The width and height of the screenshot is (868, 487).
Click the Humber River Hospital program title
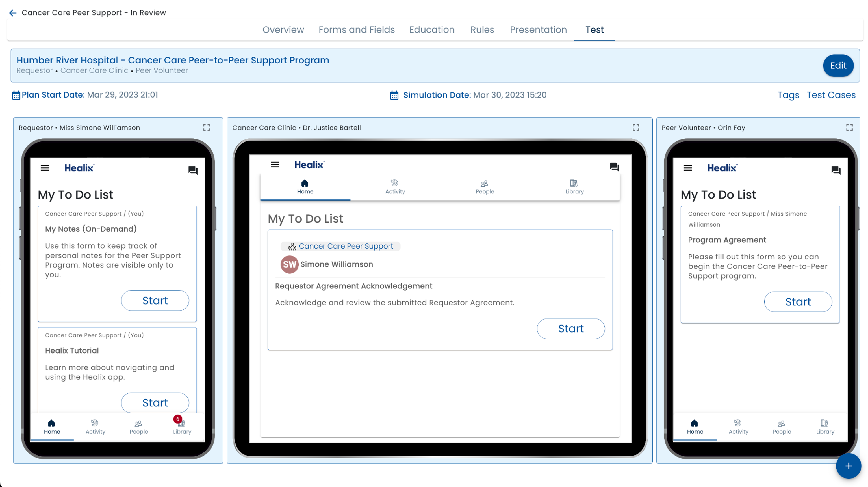click(173, 60)
